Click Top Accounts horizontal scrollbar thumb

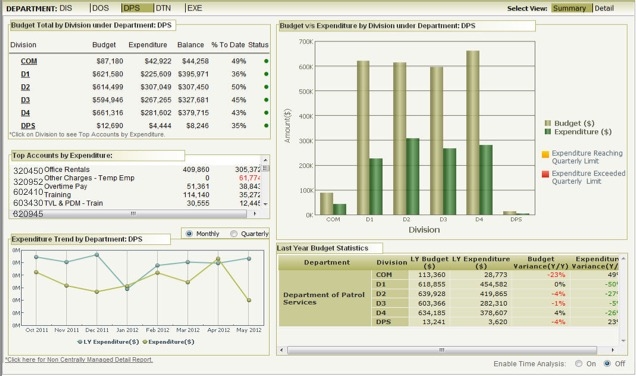point(133,213)
